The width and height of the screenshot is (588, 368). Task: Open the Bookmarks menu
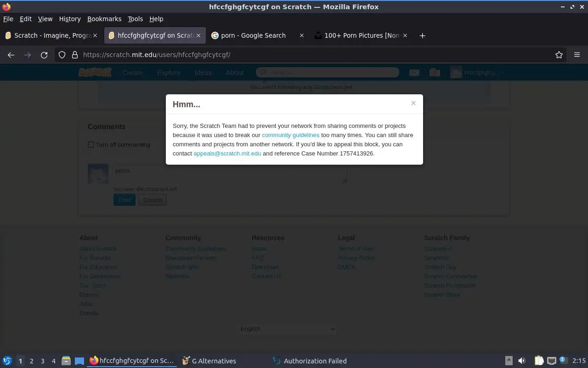click(104, 19)
